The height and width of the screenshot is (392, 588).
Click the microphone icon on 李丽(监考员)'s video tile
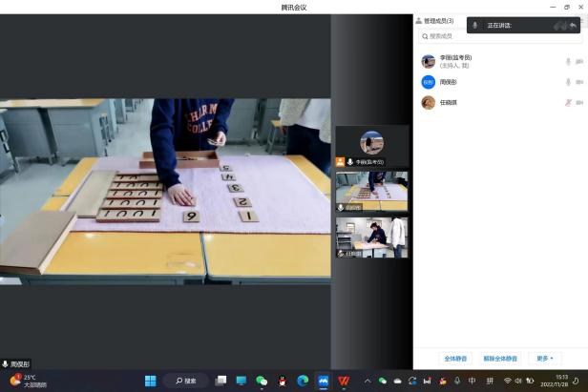click(350, 161)
